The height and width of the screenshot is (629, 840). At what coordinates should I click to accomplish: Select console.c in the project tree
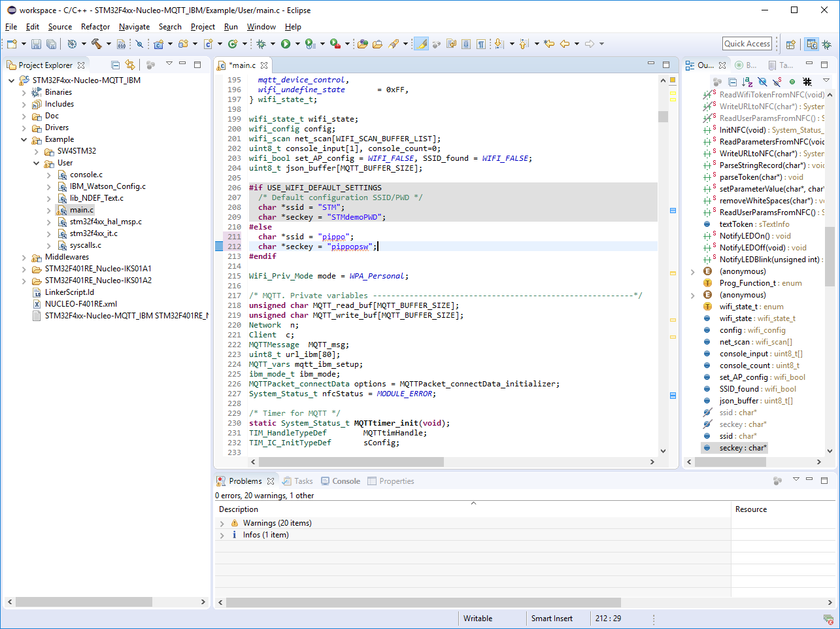pos(86,175)
